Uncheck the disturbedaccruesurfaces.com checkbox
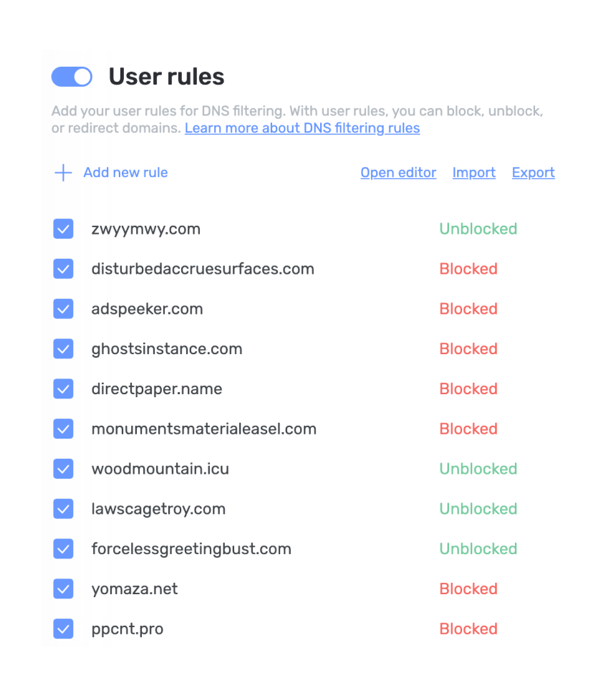The height and width of the screenshot is (691, 616). (x=64, y=269)
